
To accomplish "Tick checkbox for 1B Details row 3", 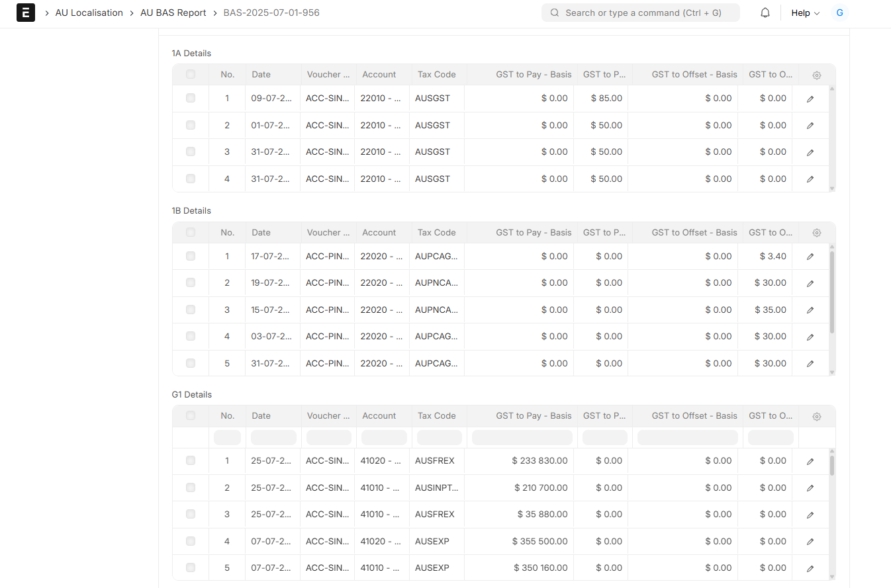I will pyautogui.click(x=191, y=310).
